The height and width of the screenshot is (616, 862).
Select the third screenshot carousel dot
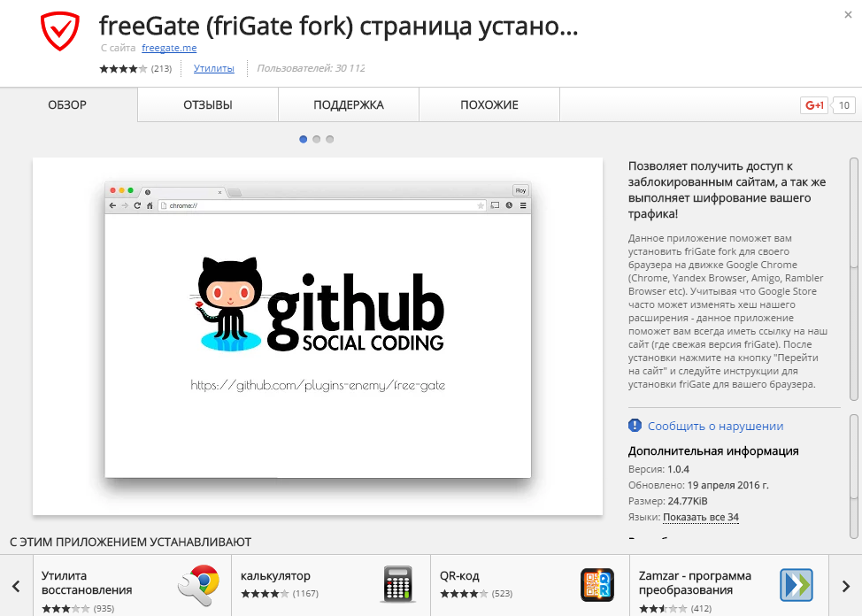(329, 139)
